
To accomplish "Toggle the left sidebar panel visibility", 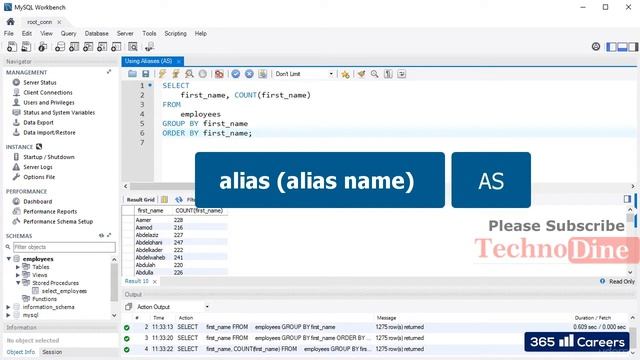I will 611,47.
